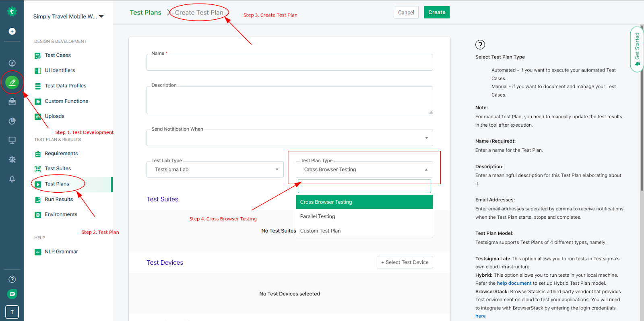The width and height of the screenshot is (644, 321).
Task: Select Test Plans in the sidebar
Action: click(x=57, y=184)
